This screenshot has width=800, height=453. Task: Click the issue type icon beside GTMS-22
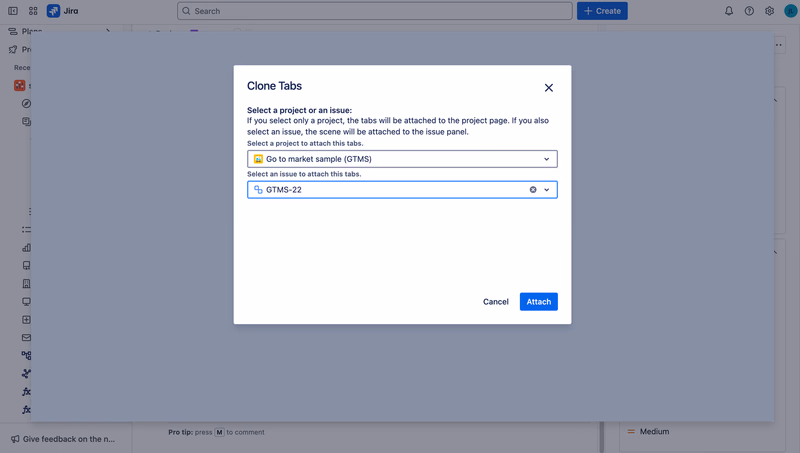[258, 190]
